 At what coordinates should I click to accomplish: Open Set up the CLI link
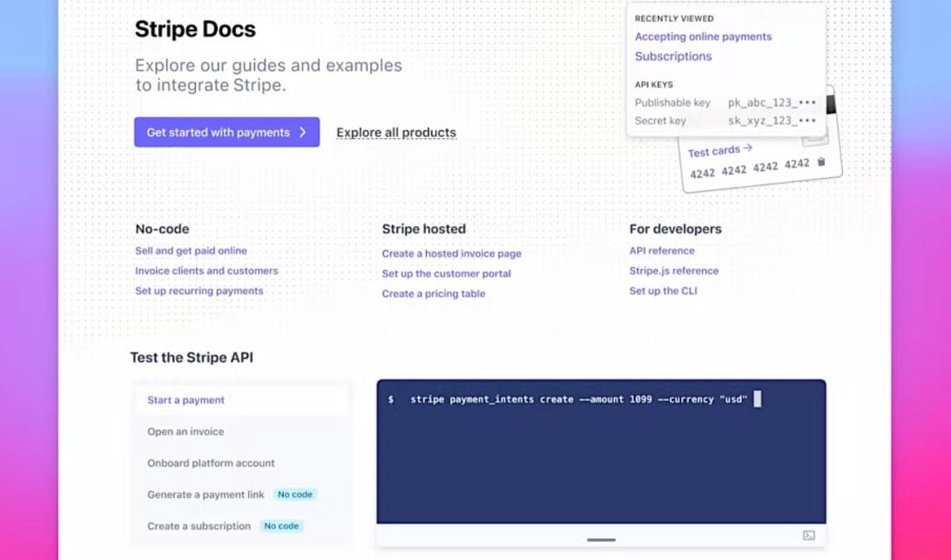click(663, 291)
